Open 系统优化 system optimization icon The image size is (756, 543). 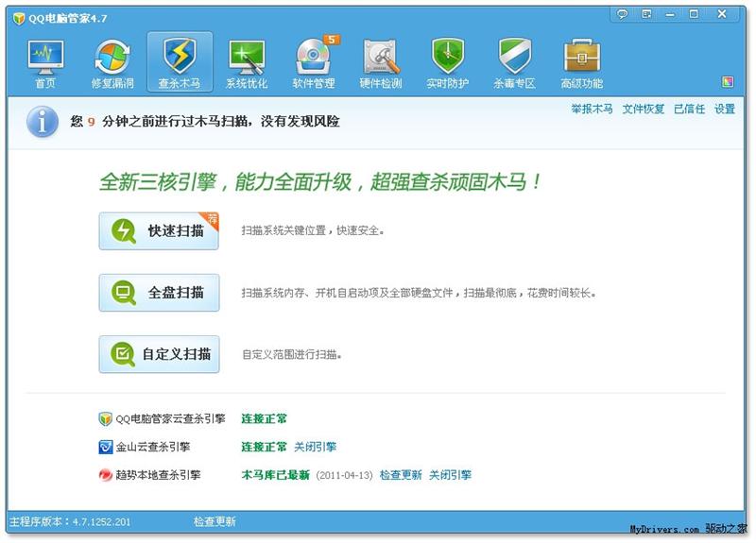pyautogui.click(x=247, y=63)
